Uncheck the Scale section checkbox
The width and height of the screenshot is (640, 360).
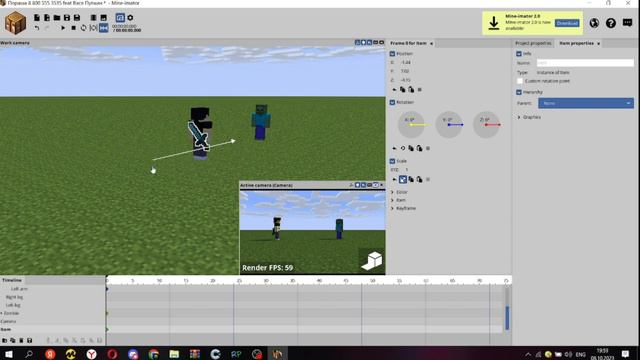[x=392, y=161]
